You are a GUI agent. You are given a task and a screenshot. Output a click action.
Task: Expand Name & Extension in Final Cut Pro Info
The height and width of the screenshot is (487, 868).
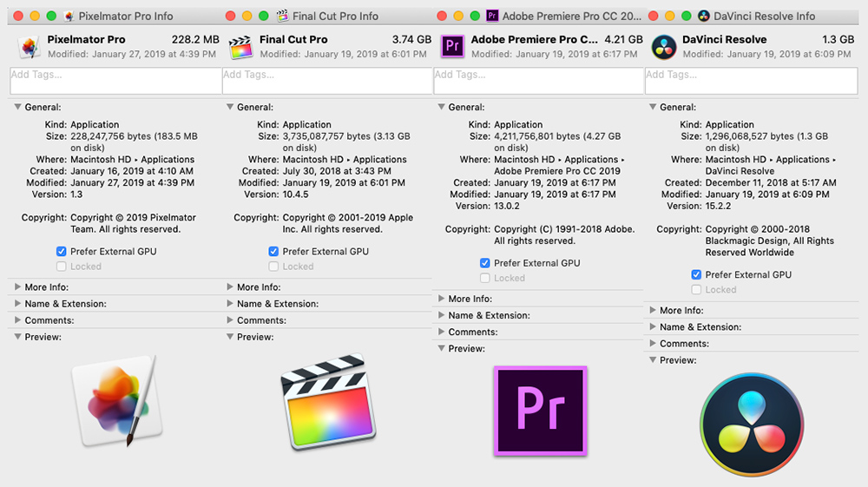pyautogui.click(x=230, y=303)
